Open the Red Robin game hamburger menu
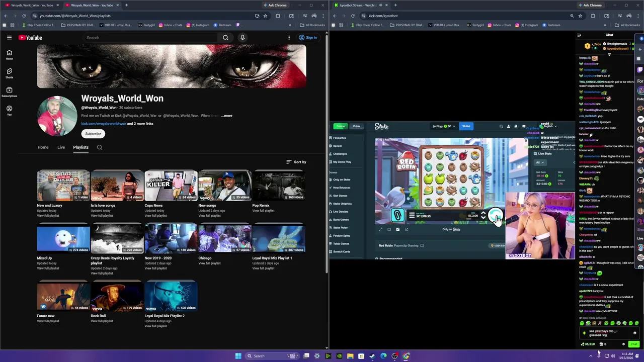This screenshot has width=644, height=362. click(x=412, y=216)
